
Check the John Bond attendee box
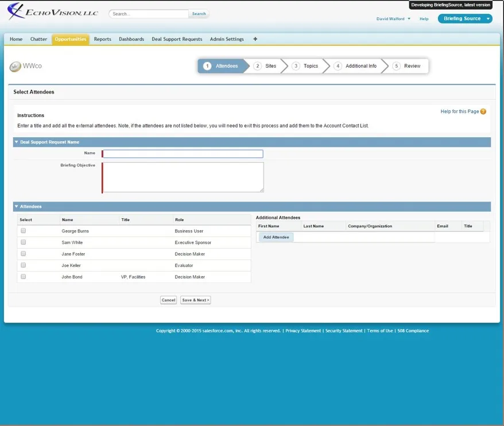(x=23, y=277)
